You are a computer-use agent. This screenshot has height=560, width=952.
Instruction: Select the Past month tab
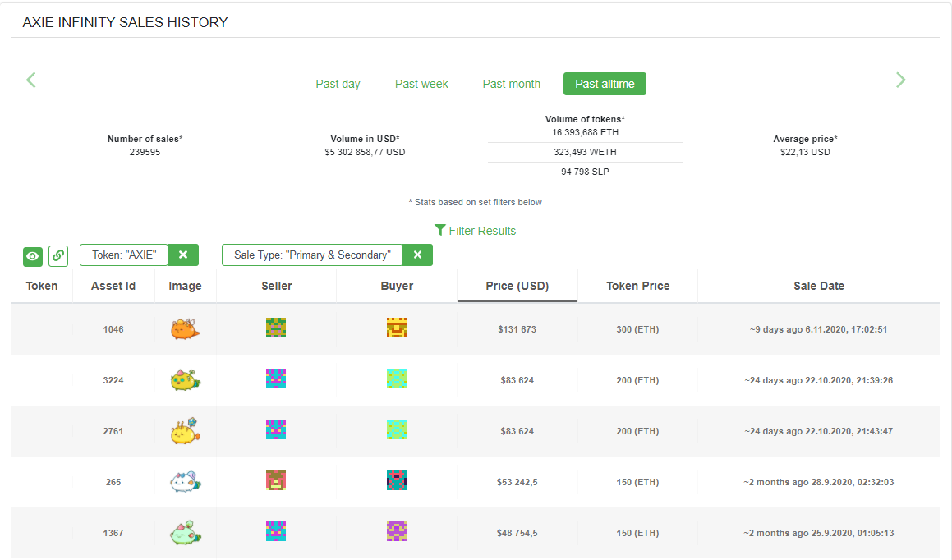[x=511, y=84]
